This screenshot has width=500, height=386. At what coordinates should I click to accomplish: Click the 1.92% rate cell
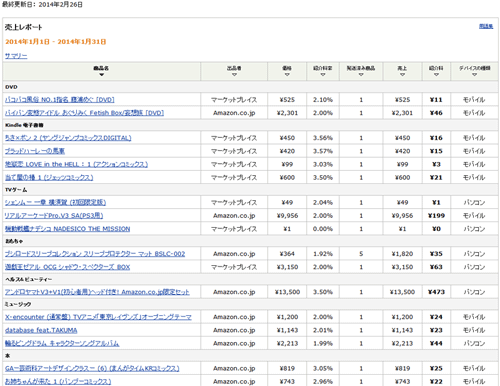coord(323,254)
